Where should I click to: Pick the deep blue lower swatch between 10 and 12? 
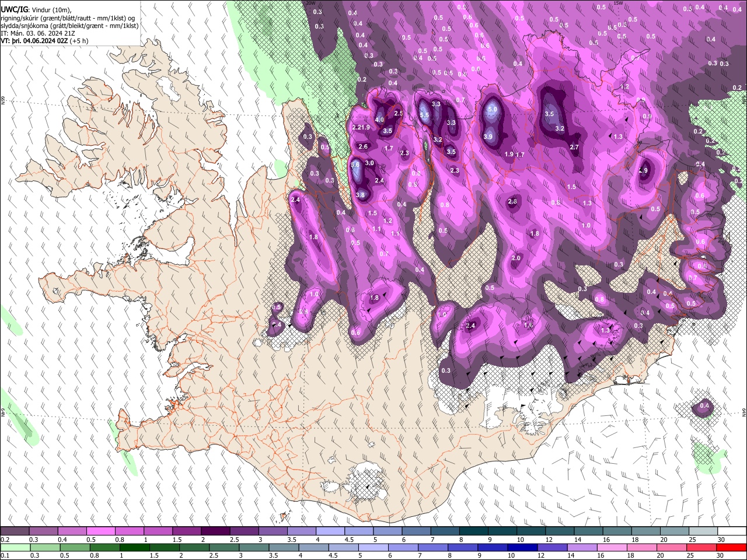pos(522,548)
